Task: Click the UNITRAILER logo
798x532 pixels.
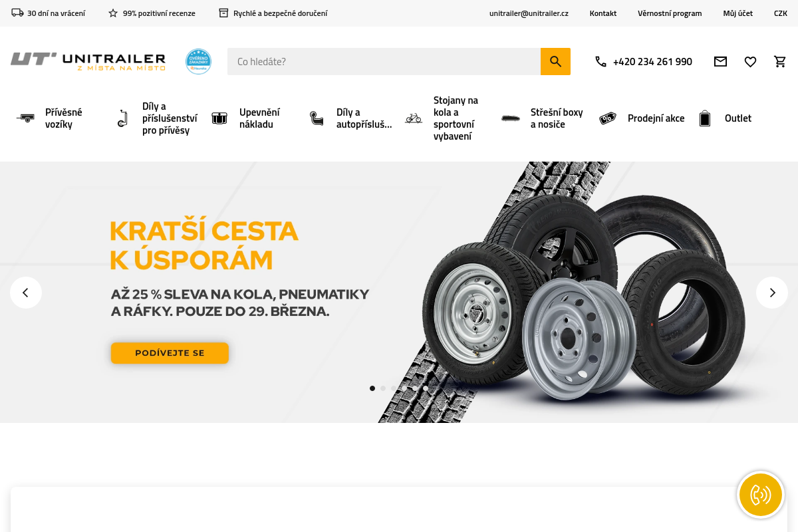Action: (88, 61)
